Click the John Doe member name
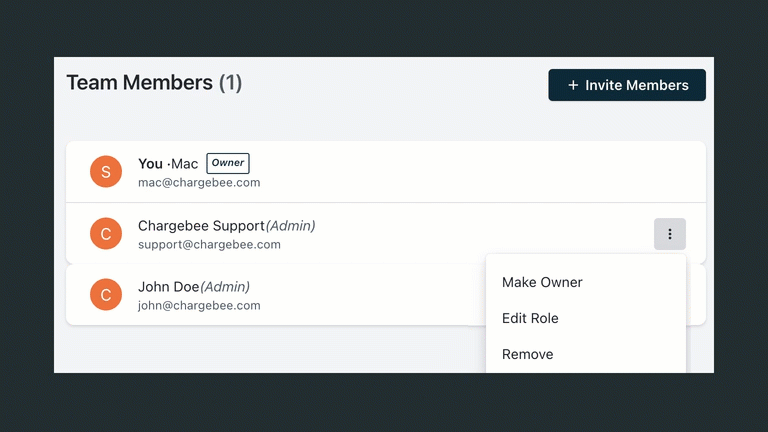Screen dimensions: 768x432 click(168, 287)
